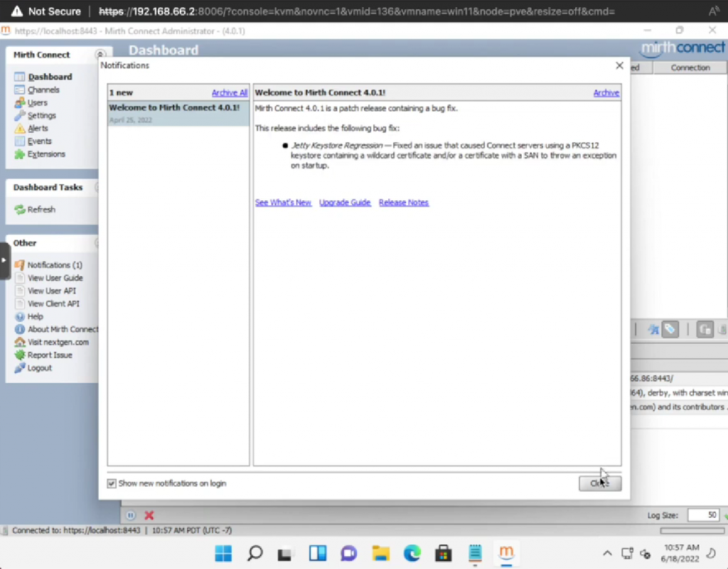The width and height of the screenshot is (728, 569).
Task: Click Archive All link
Action: tap(230, 93)
